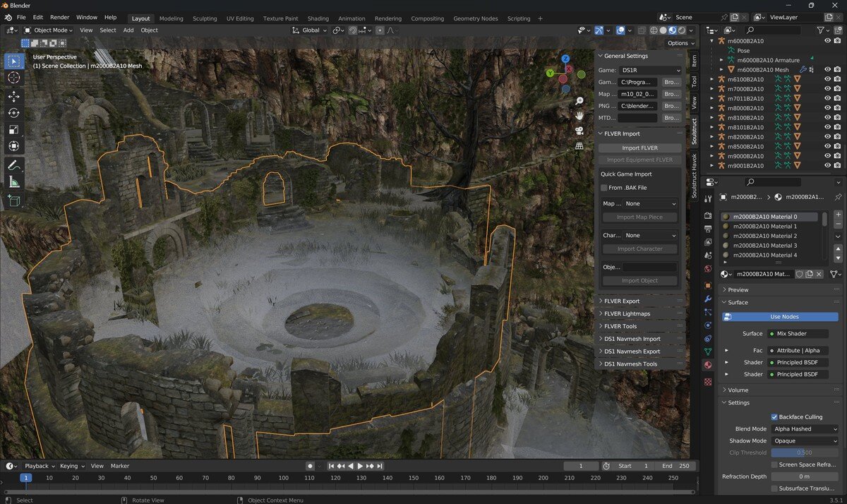
Task: Toggle snapping magnet icon in header
Action: (353, 30)
